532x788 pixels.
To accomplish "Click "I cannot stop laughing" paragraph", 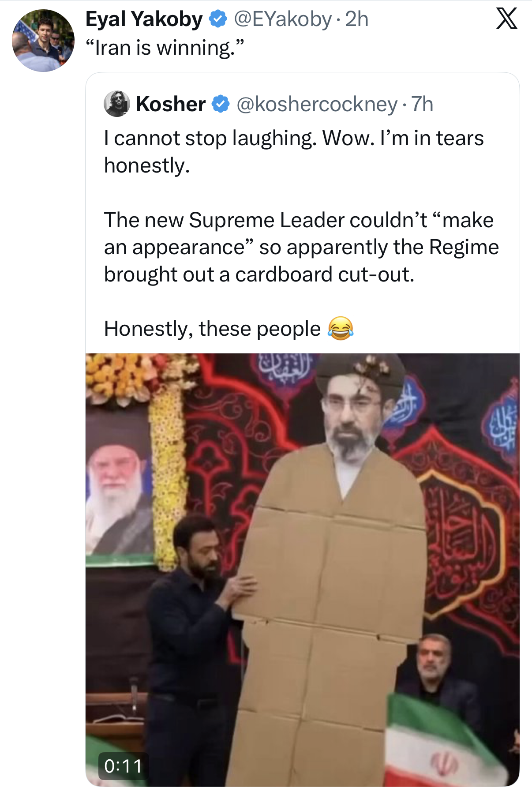I will point(293,151).
